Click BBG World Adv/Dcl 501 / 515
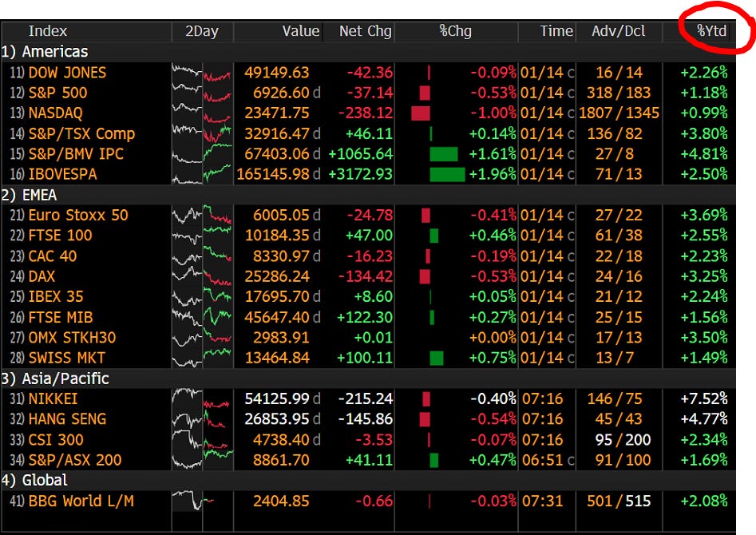The image size is (756, 535). [x=619, y=501]
